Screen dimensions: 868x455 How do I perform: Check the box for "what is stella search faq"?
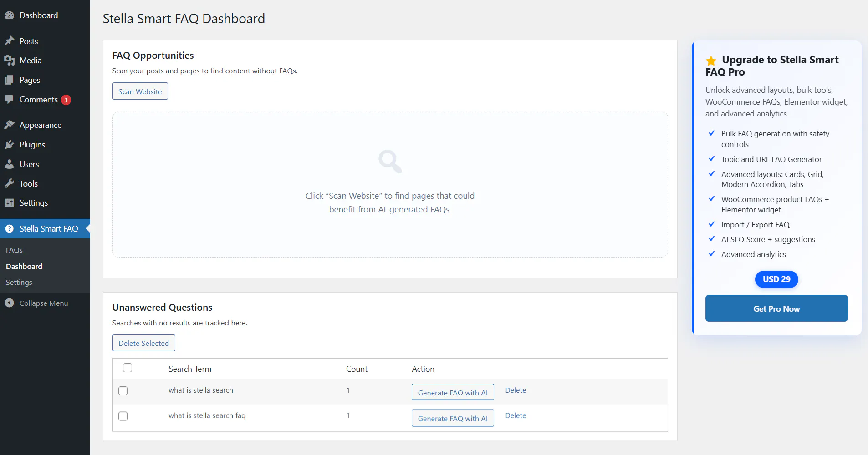point(123,416)
